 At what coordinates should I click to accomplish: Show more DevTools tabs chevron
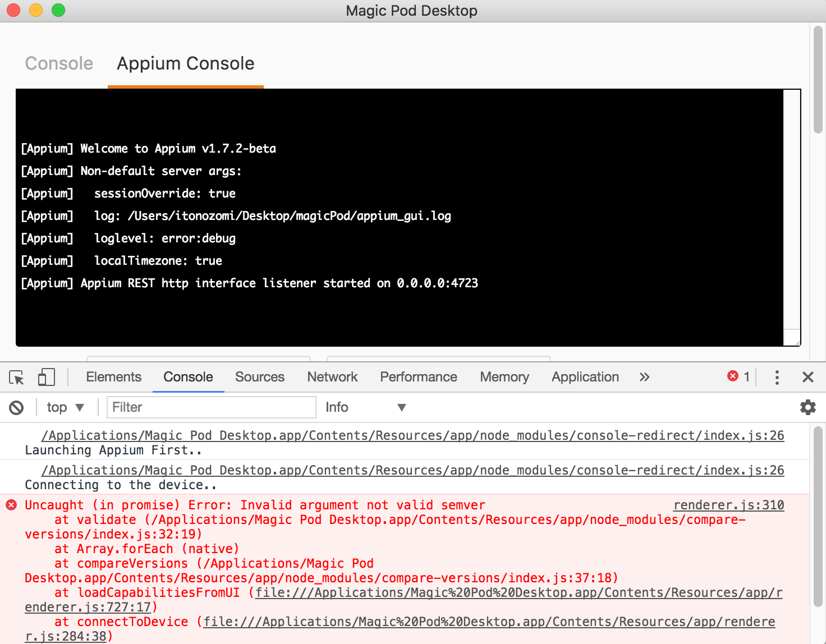[x=644, y=377]
